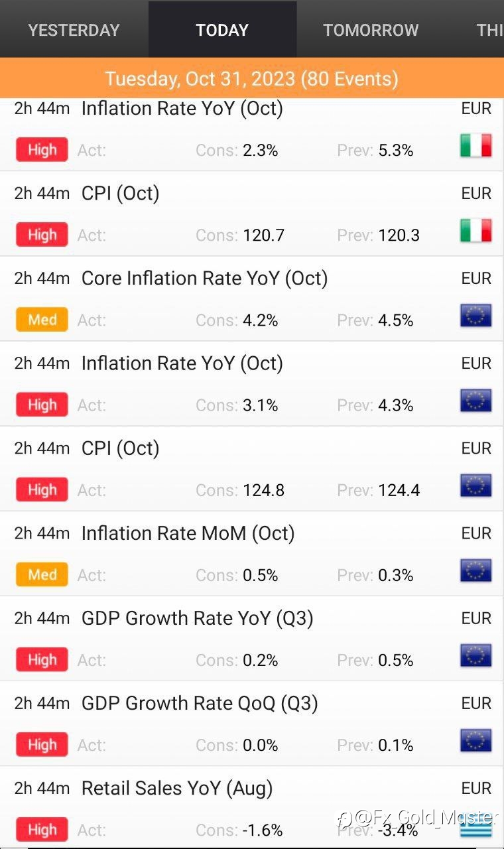Switch to the YESTERDAY tab

(x=74, y=30)
